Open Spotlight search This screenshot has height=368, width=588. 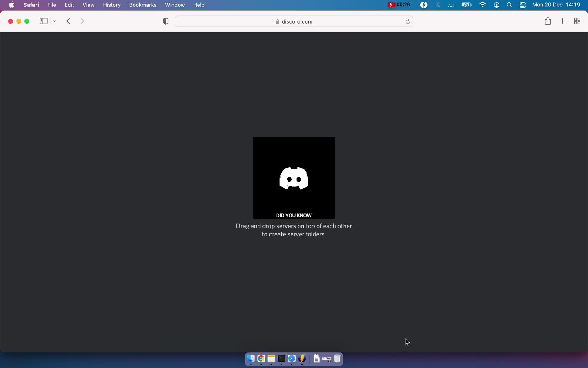pos(509,5)
